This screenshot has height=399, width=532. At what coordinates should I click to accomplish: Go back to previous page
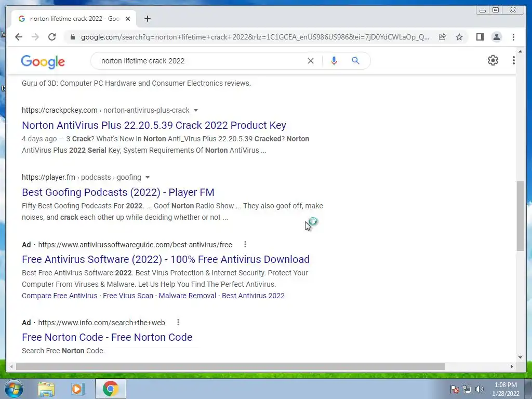(x=19, y=37)
